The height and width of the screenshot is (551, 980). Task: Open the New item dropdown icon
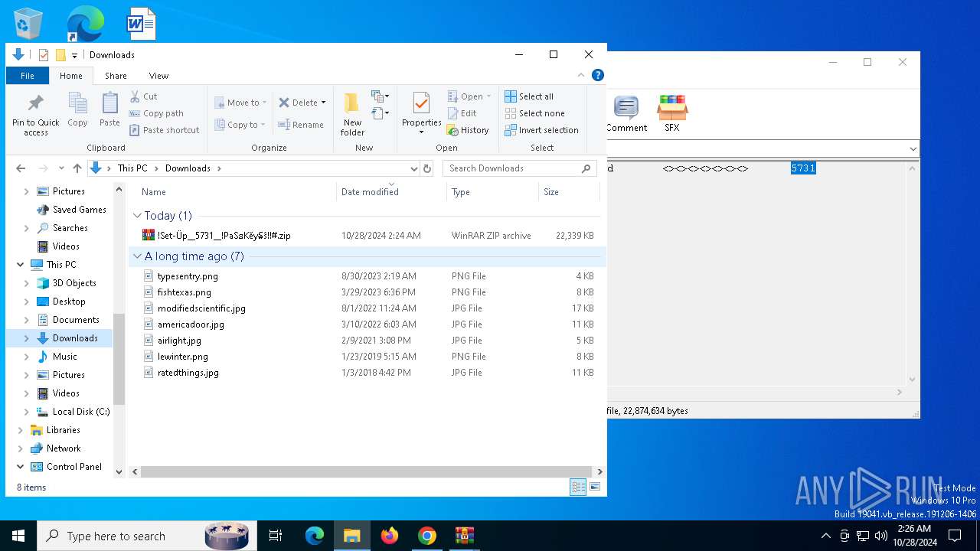click(381, 96)
